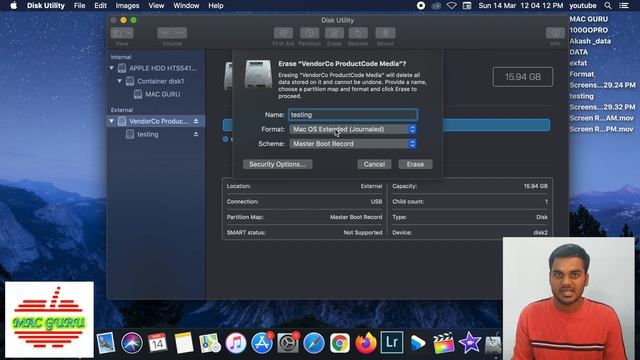
Task: Eject the VendorCo Product disk
Action: [196, 121]
